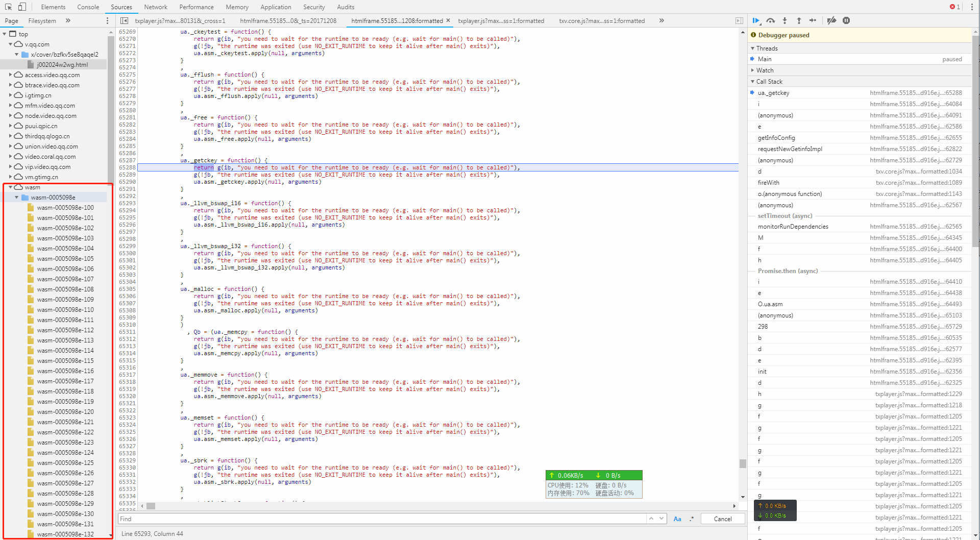
Task: Open the Audits panel
Action: [x=346, y=7]
